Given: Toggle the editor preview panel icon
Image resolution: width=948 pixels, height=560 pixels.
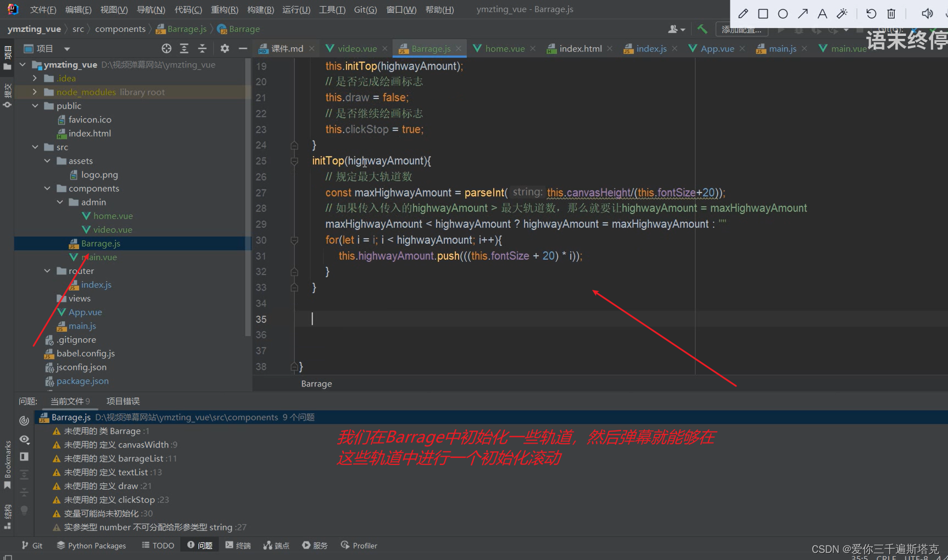Looking at the screenshot, I should (x=24, y=457).
